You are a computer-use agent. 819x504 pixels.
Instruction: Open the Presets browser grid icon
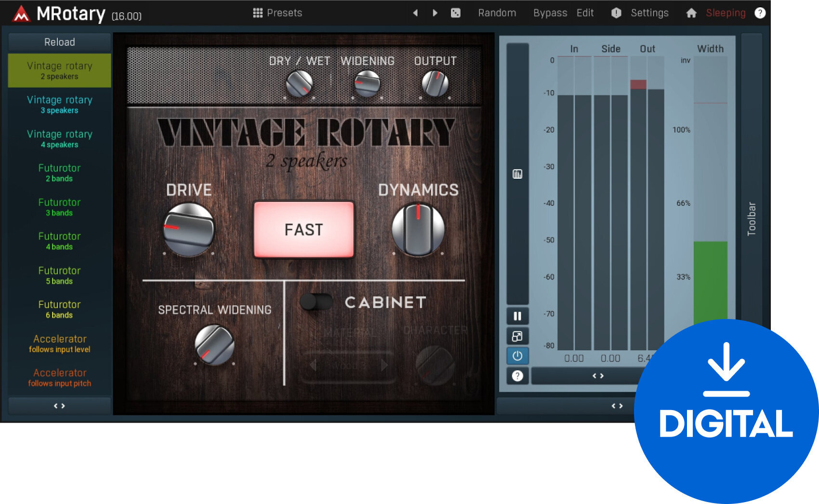[x=259, y=13]
